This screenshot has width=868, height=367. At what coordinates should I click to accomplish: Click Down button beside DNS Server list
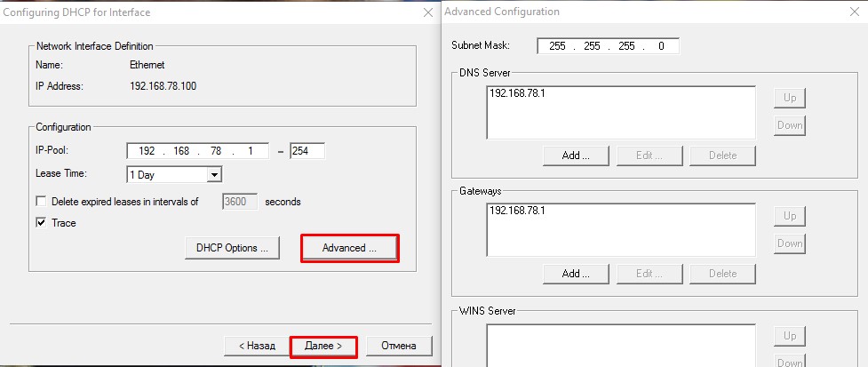tap(790, 125)
